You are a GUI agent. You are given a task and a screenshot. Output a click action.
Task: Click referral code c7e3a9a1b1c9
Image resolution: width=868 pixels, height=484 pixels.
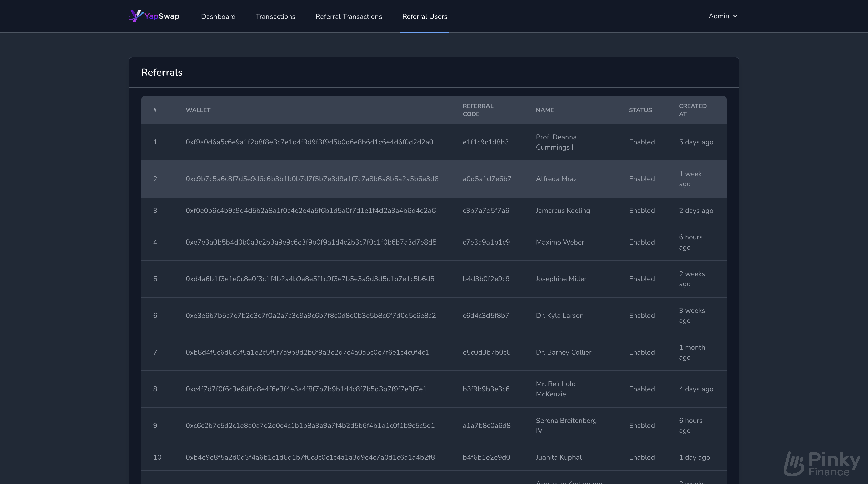click(486, 242)
